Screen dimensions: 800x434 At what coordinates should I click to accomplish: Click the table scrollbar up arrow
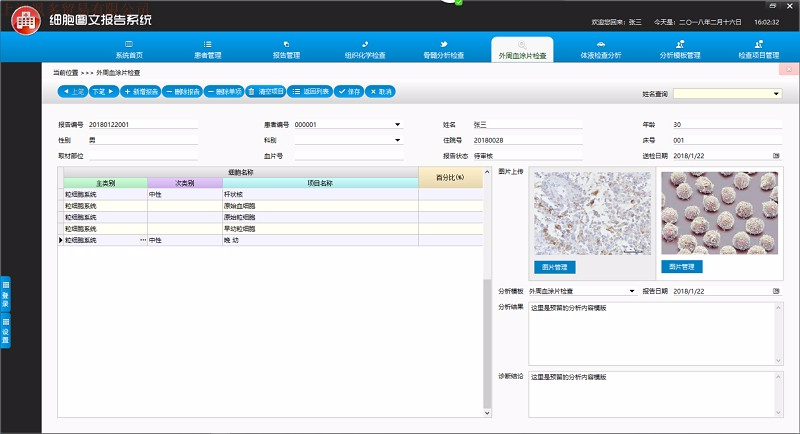pos(487,172)
